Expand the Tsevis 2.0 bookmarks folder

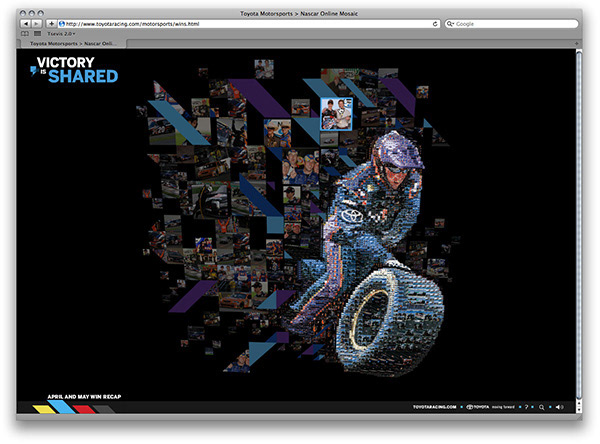pyautogui.click(x=61, y=34)
